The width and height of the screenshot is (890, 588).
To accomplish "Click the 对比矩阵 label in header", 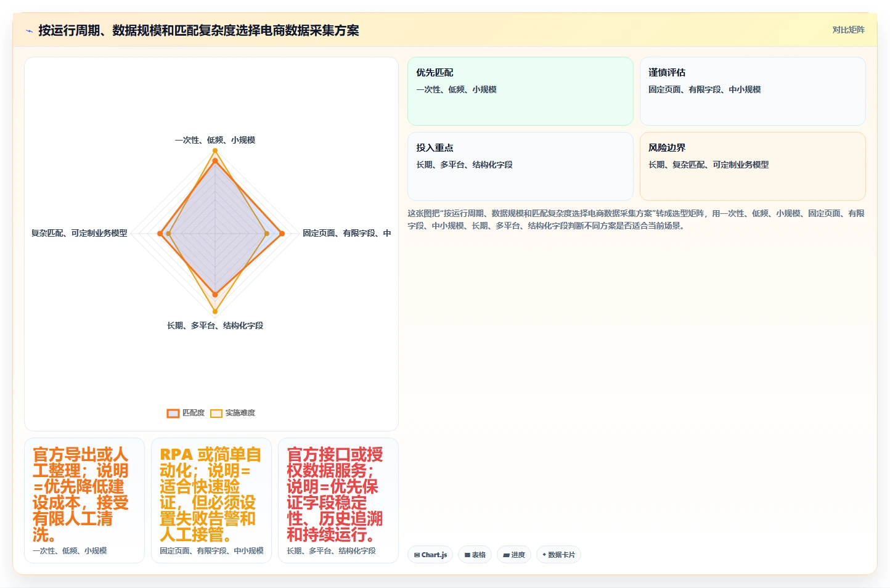I will 848,30.
